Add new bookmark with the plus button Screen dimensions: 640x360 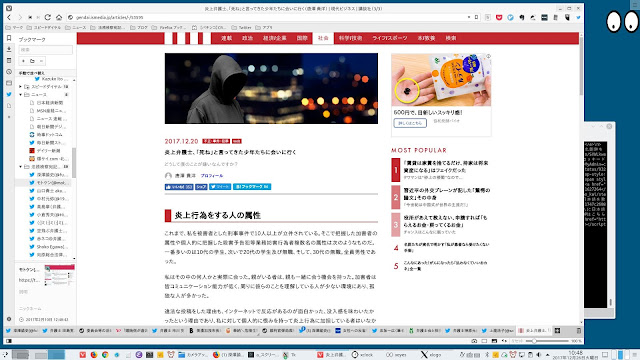23,61
